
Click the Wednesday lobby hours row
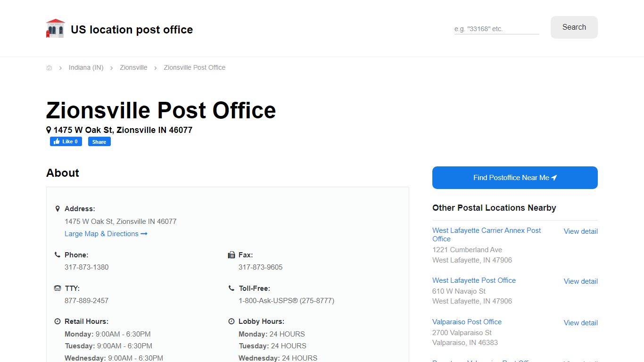[x=278, y=358]
